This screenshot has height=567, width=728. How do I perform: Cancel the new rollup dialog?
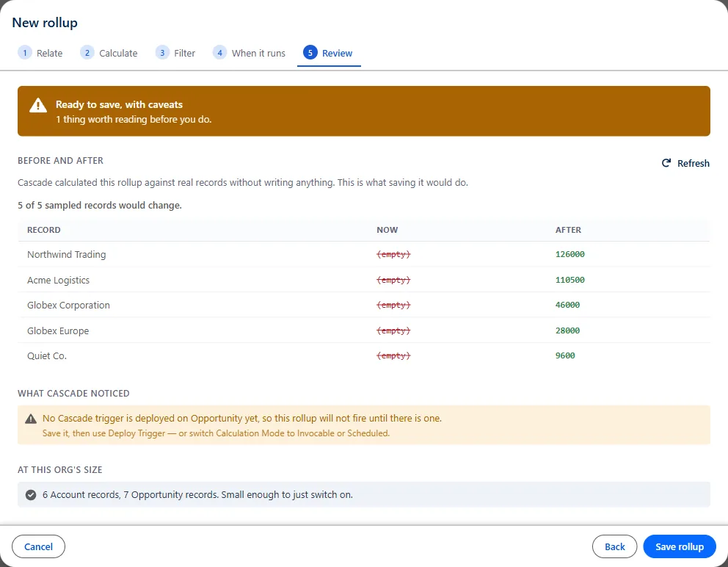tap(39, 546)
